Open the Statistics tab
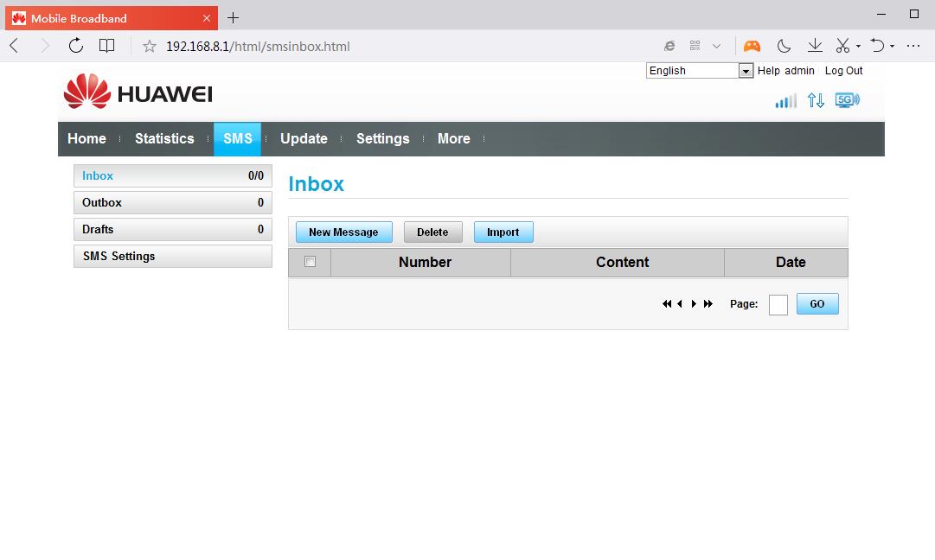 (164, 139)
